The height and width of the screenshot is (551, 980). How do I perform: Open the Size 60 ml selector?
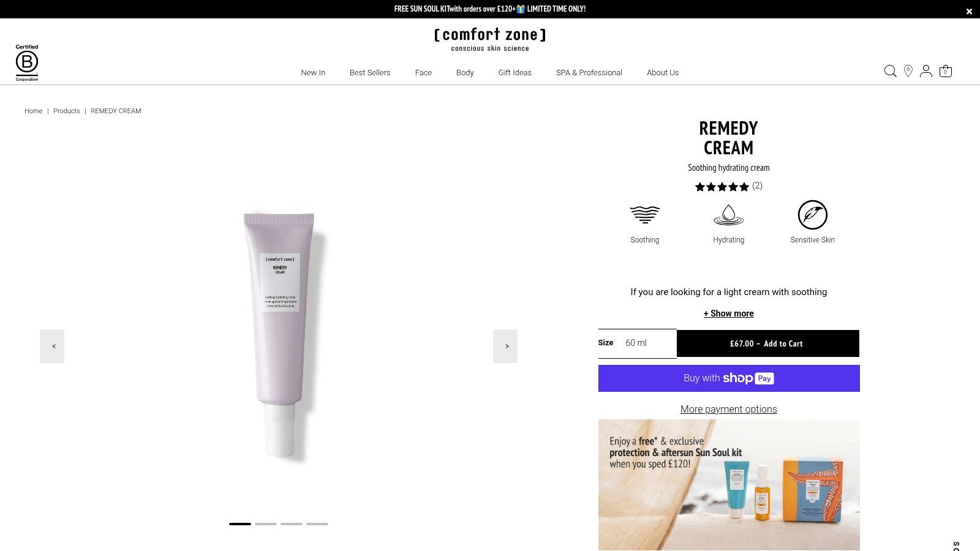(x=637, y=343)
